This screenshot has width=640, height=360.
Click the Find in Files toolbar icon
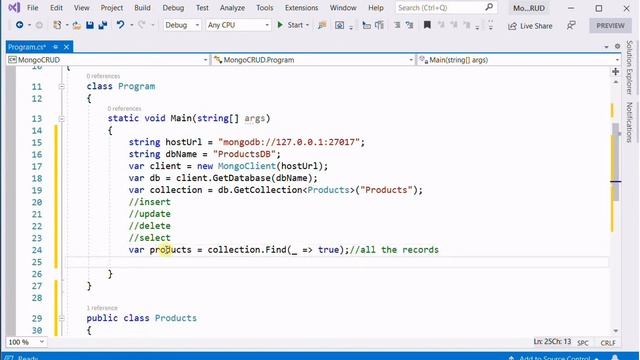(322, 25)
